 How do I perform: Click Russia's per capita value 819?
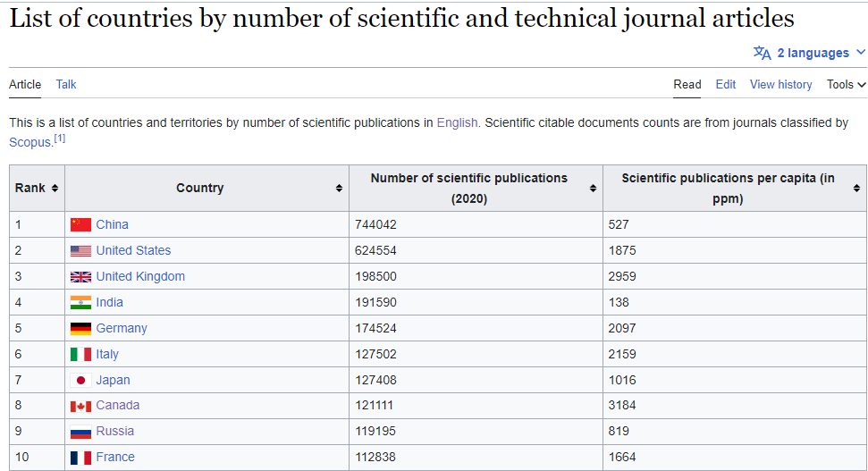pos(619,431)
